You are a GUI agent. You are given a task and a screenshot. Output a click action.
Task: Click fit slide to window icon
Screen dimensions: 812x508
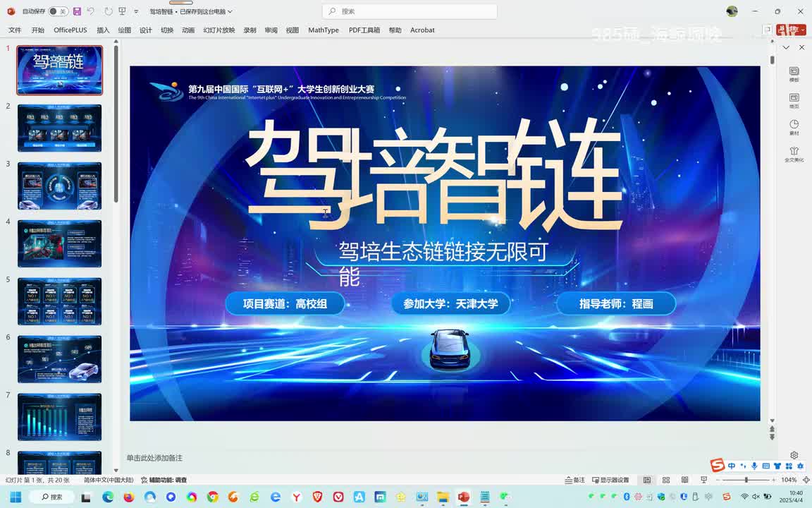[806, 480]
